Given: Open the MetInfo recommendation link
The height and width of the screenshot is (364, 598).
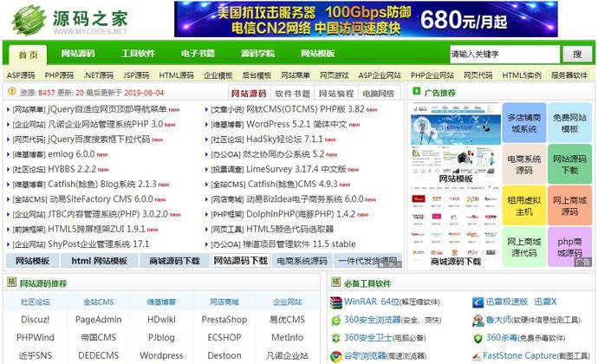Looking at the screenshot, I should point(287,337).
